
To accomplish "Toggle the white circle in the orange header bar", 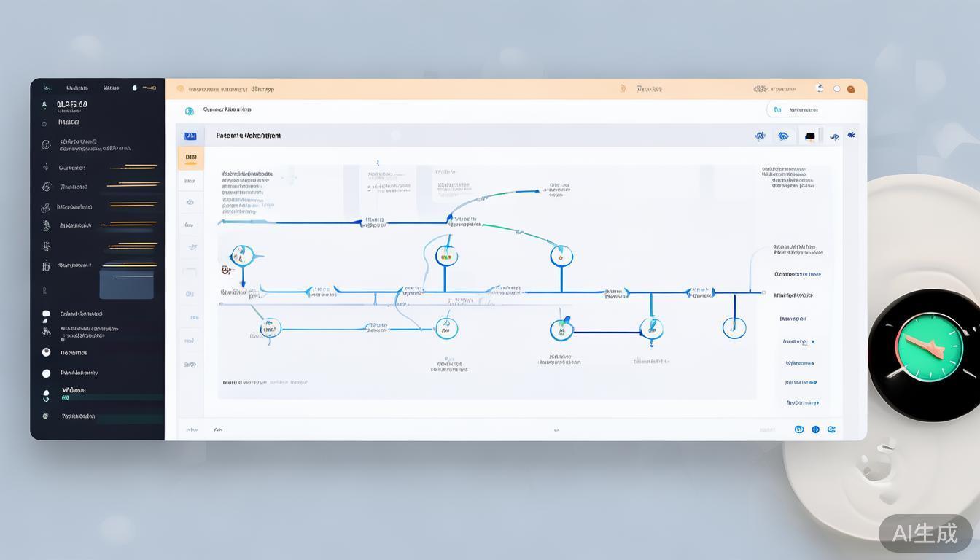I will tap(837, 89).
